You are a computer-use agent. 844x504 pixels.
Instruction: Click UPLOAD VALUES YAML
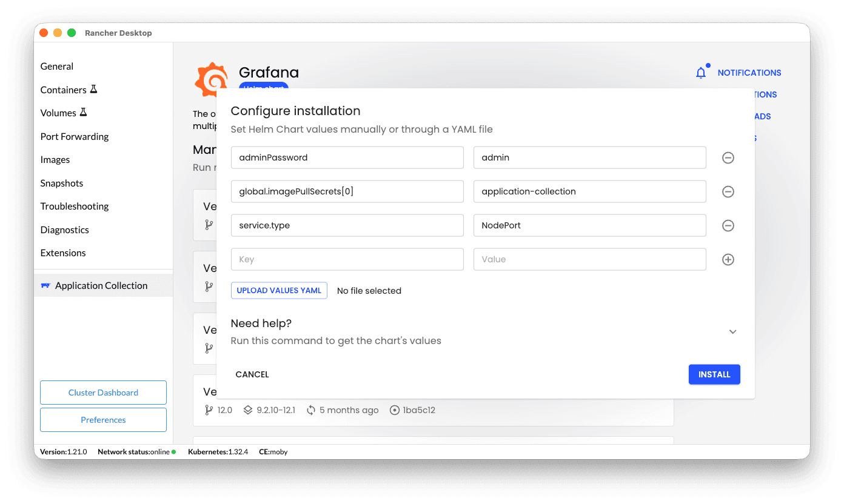tap(279, 290)
